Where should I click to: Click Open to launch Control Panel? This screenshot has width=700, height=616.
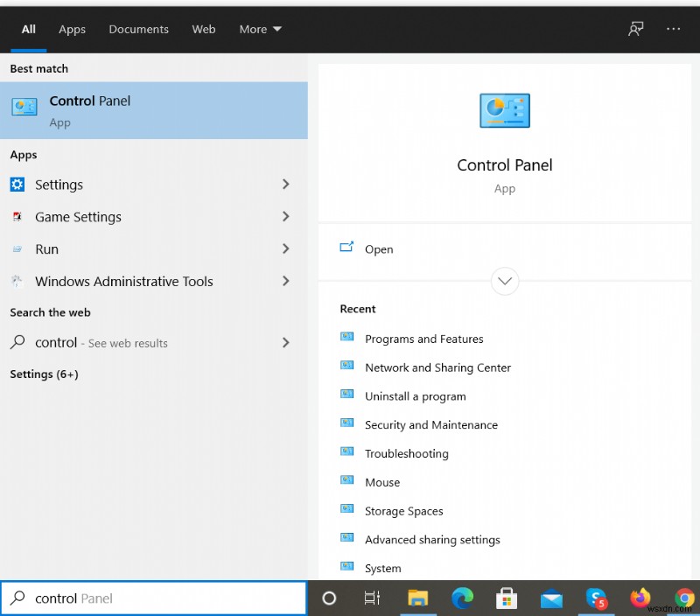[x=379, y=248]
